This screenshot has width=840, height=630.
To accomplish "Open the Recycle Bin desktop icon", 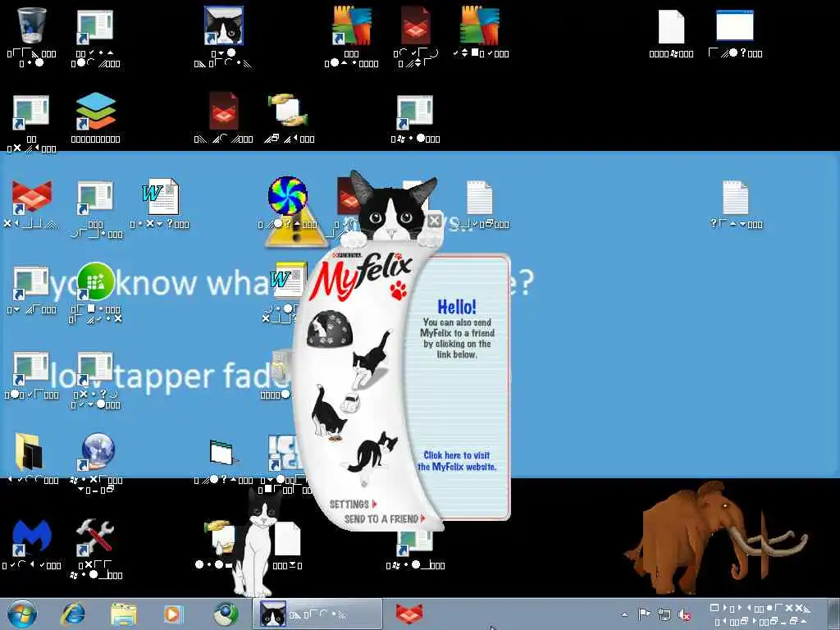I will point(32,25).
